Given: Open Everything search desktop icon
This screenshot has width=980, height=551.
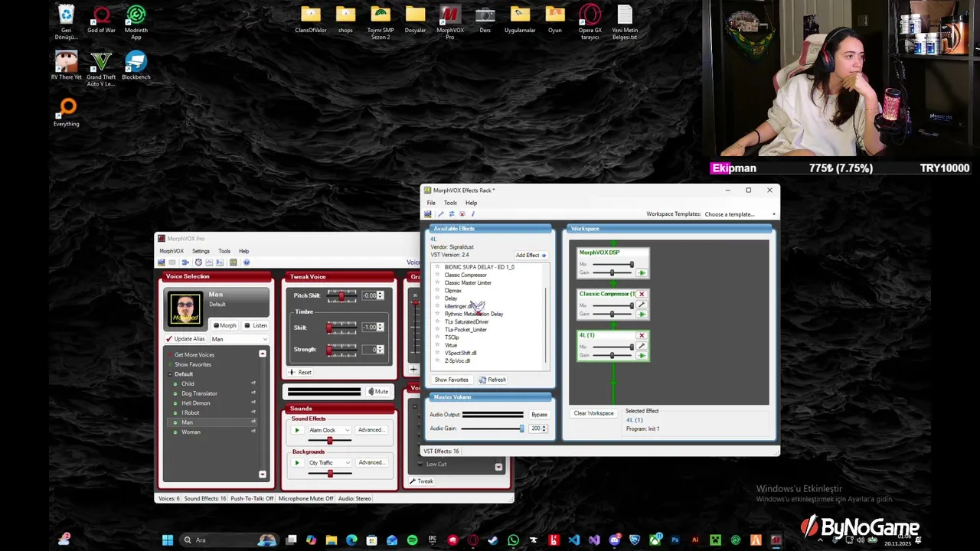Looking at the screenshot, I should [x=67, y=112].
